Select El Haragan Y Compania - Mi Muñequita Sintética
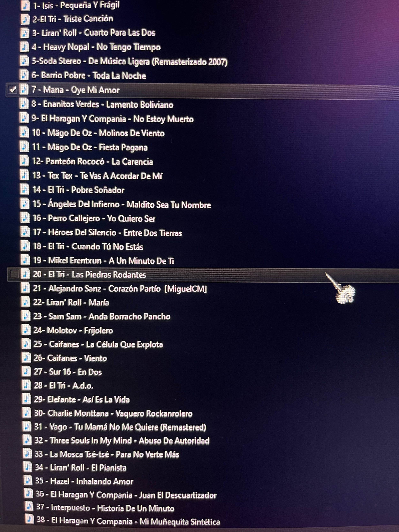399x532 pixels. click(x=136, y=521)
